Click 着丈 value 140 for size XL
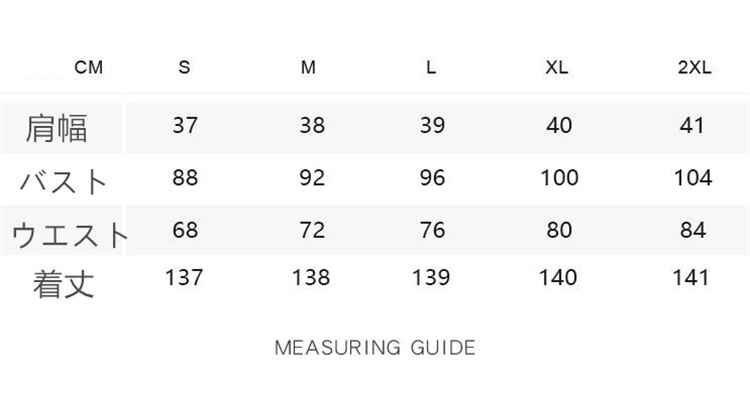 tap(559, 277)
